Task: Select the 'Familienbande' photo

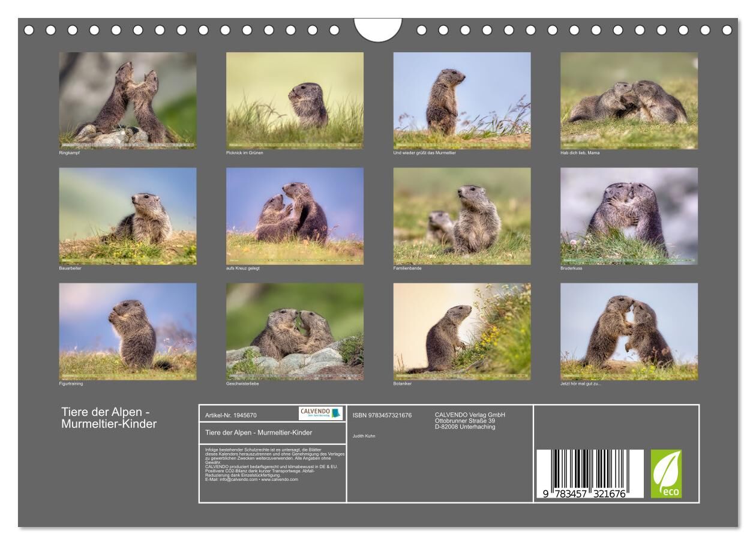Action: [x=461, y=215]
